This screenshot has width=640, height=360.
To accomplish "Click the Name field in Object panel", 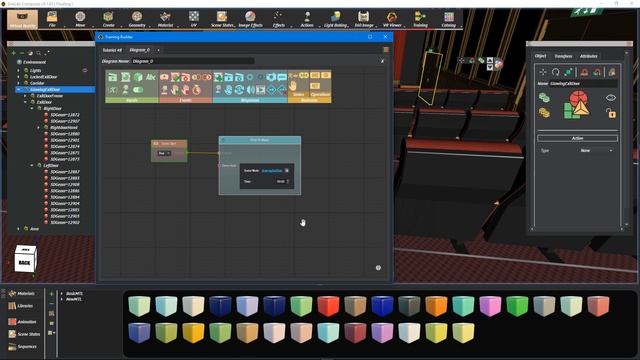I will [x=583, y=84].
